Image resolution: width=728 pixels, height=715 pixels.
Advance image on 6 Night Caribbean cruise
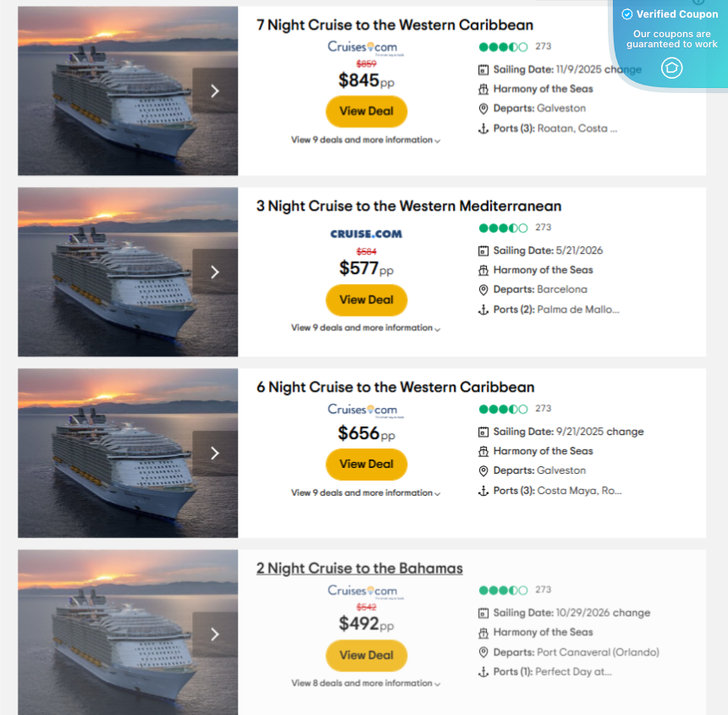pyautogui.click(x=215, y=453)
